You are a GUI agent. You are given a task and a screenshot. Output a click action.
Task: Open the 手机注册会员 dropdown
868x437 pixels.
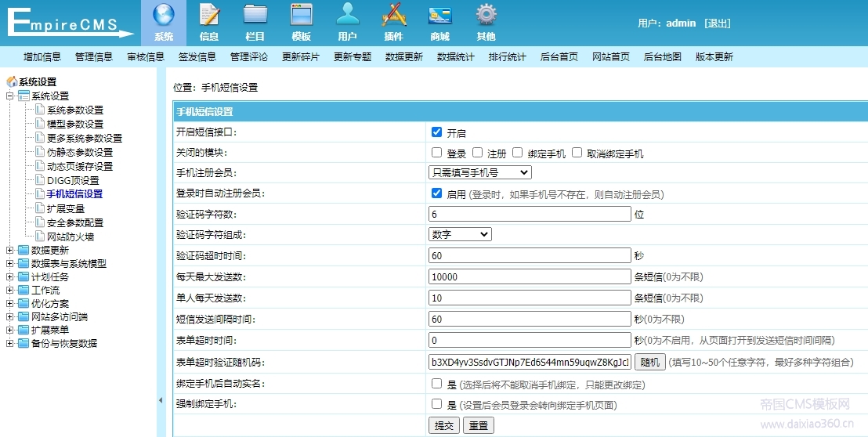click(x=480, y=172)
